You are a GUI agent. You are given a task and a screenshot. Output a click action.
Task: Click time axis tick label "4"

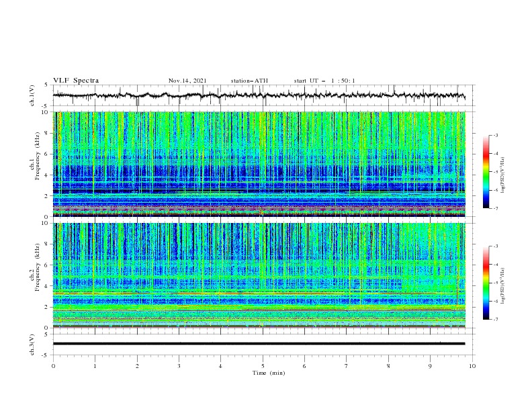(220, 366)
